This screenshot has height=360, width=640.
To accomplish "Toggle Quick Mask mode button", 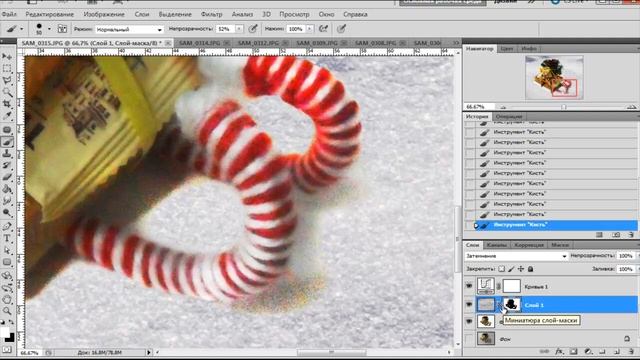I will (x=7, y=349).
